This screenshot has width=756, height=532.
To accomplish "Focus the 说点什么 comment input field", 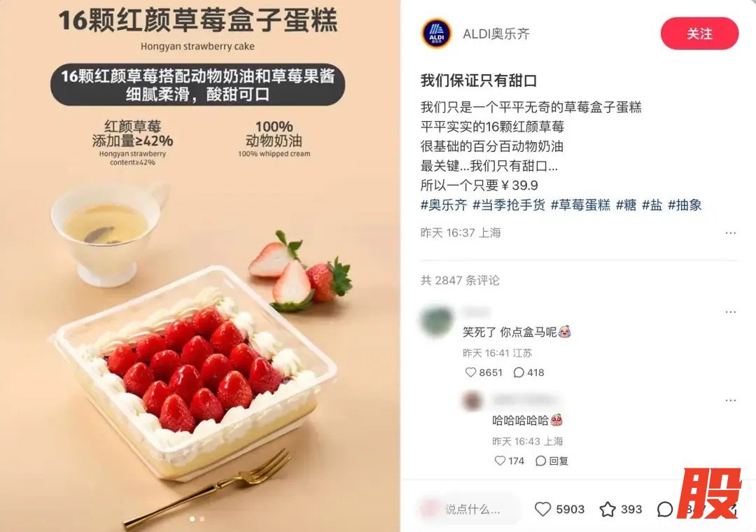I will coord(470,509).
